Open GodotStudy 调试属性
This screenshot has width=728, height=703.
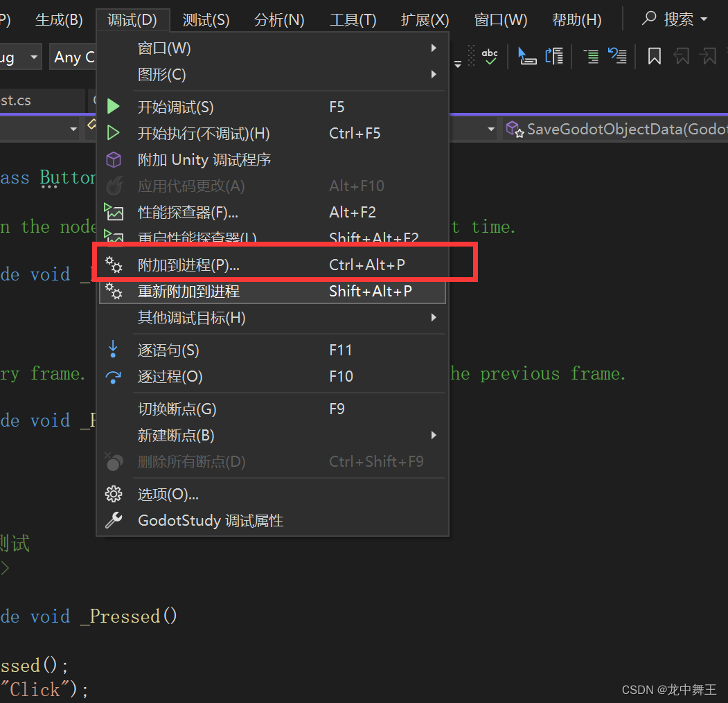[272, 521]
